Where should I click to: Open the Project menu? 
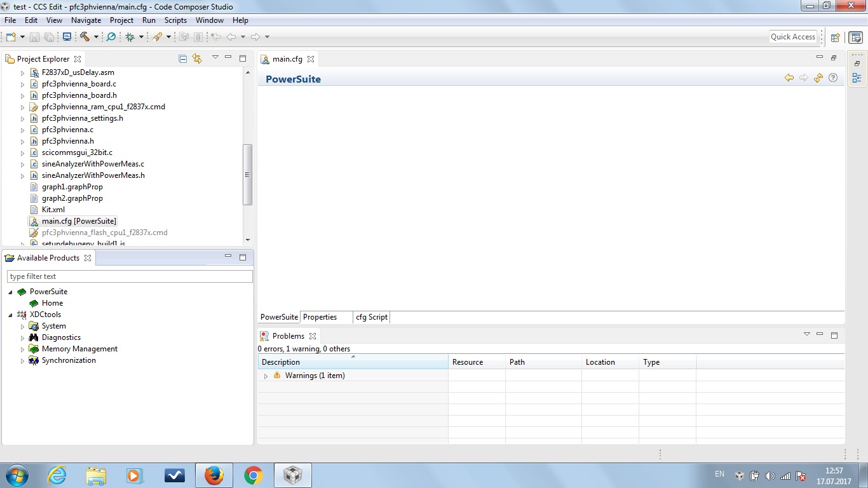click(x=121, y=20)
